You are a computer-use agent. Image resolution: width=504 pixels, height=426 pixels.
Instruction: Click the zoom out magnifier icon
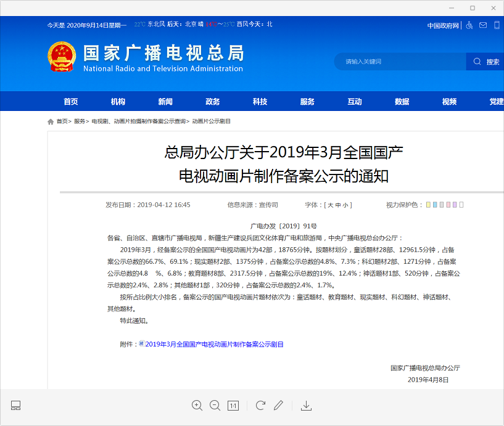pos(215,405)
